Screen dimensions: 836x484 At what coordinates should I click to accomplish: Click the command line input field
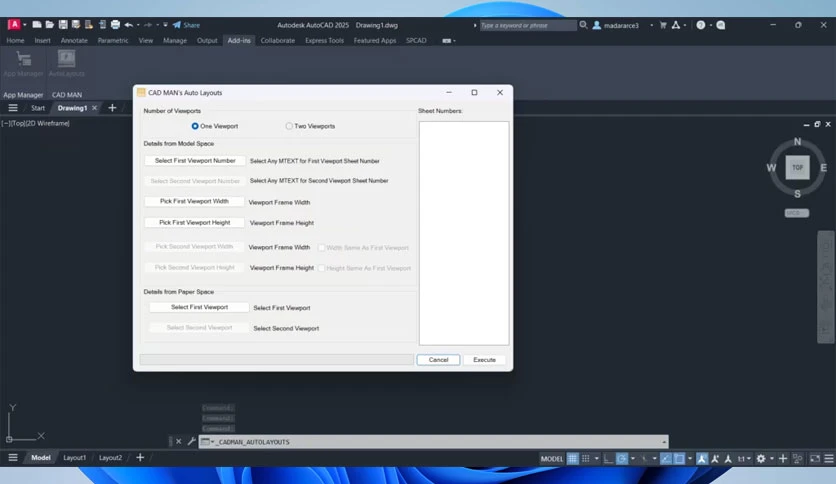point(433,442)
